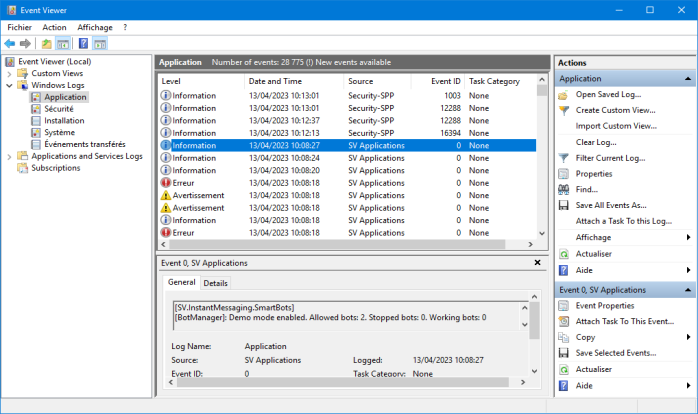Expand Applications and Services Logs node
The height and width of the screenshot is (414, 698).
pyautogui.click(x=9, y=156)
